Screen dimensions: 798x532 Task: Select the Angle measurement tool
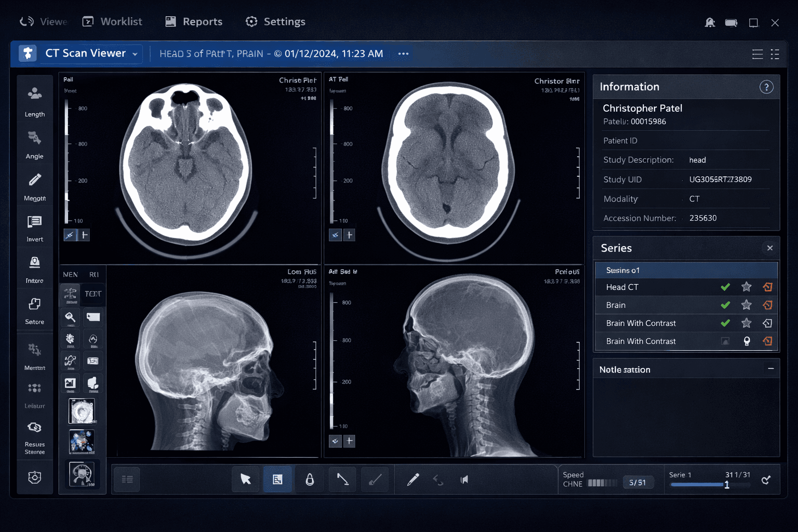[34, 143]
